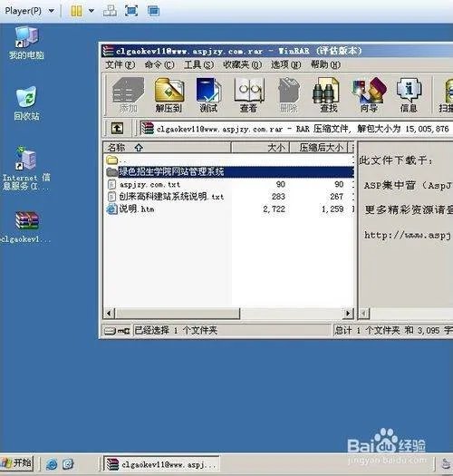Screen dimensions: 453x476
Task: Click the Test archive toolbar icon
Action: coord(208,94)
